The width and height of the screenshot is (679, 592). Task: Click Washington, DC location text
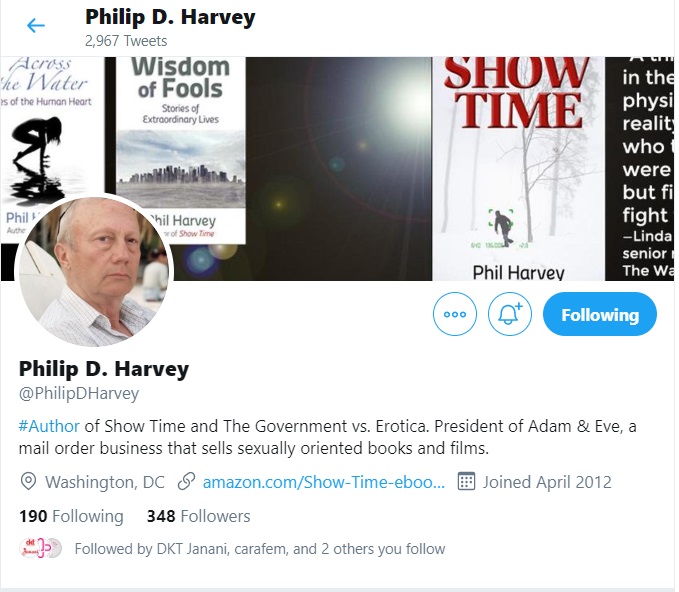[x=105, y=482]
